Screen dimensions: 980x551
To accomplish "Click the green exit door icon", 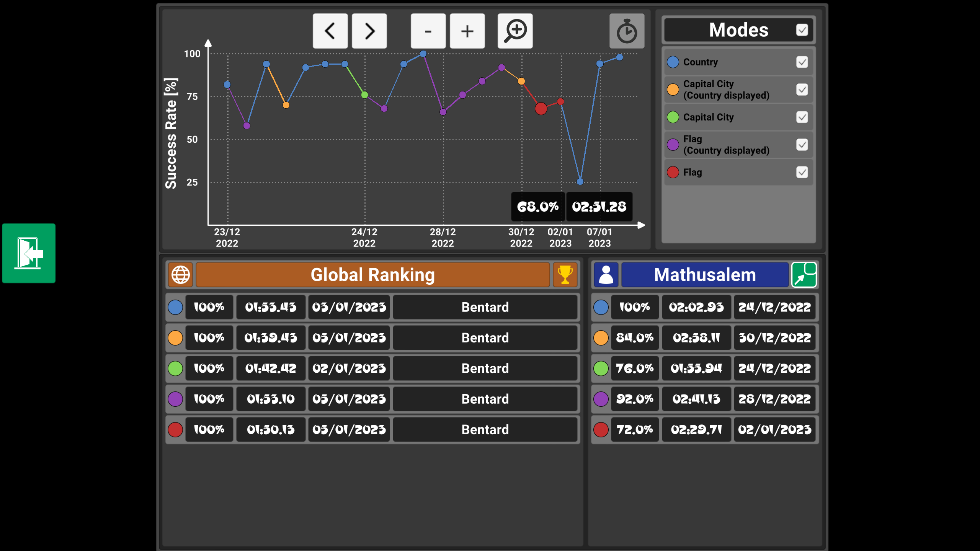I will (x=29, y=253).
